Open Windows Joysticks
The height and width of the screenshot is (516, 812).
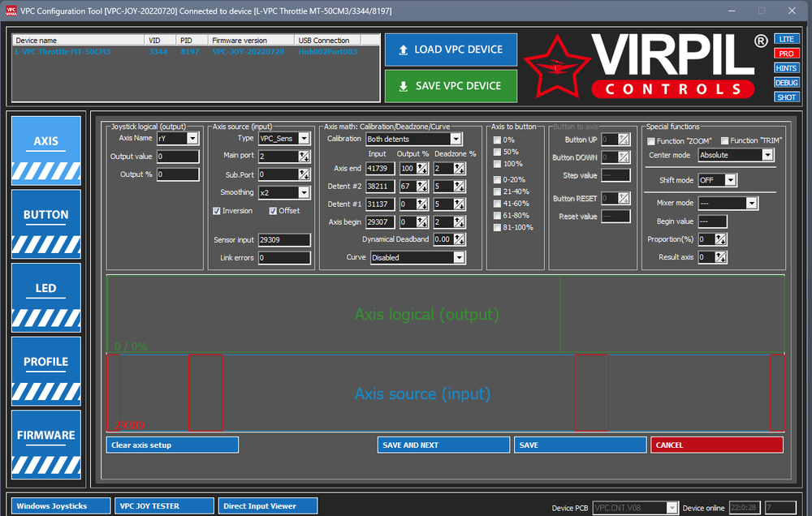pos(61,505)
